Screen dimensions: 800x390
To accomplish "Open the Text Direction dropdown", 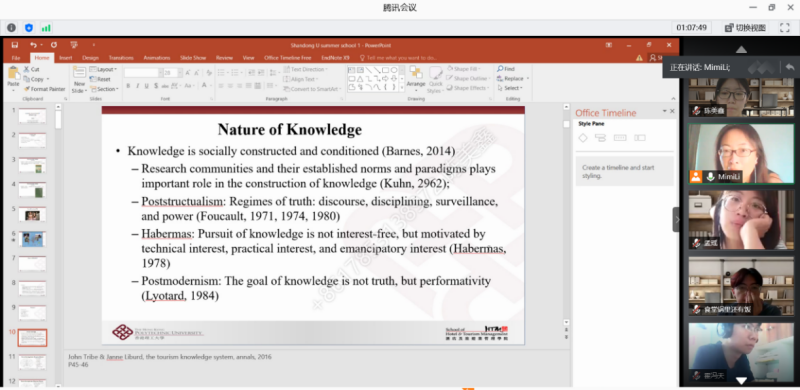I will 306,69.
